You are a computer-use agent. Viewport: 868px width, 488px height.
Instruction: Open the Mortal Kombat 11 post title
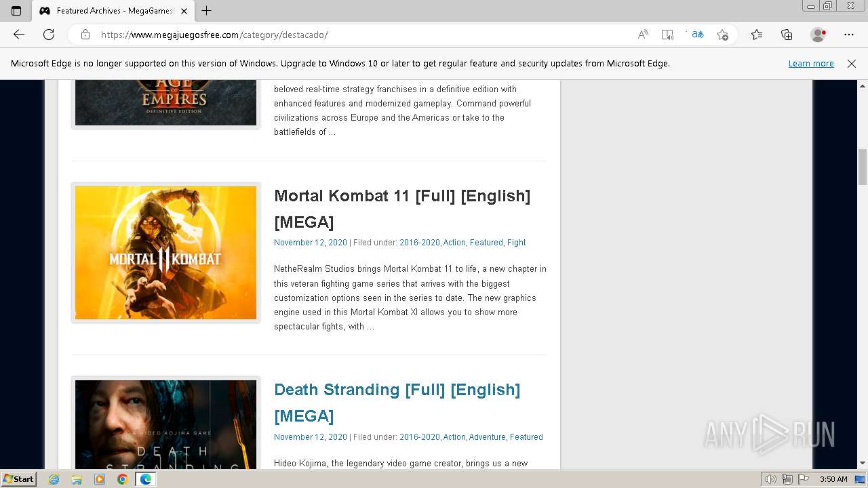pos(402,209)
